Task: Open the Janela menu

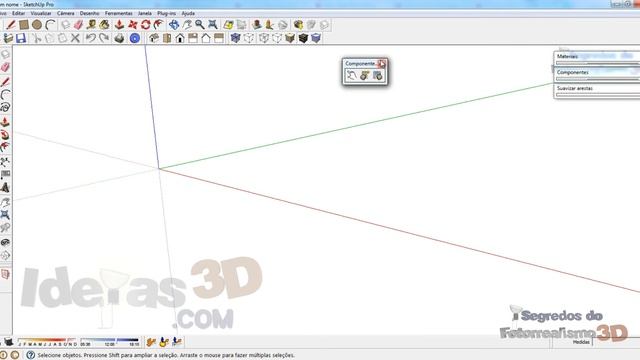Action: click(144, 13)
